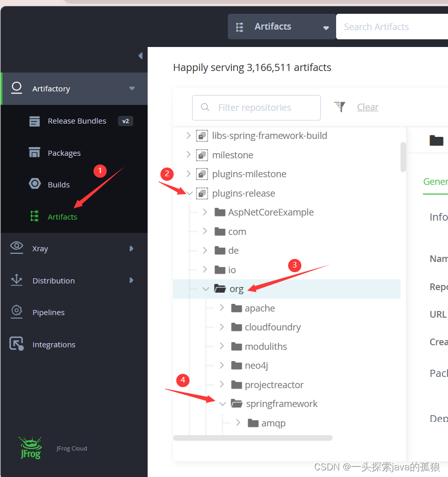Click the AspNetCoreExample folder icon
The height and width of the screenshot is (477, 448).
[x=220, y=212]
